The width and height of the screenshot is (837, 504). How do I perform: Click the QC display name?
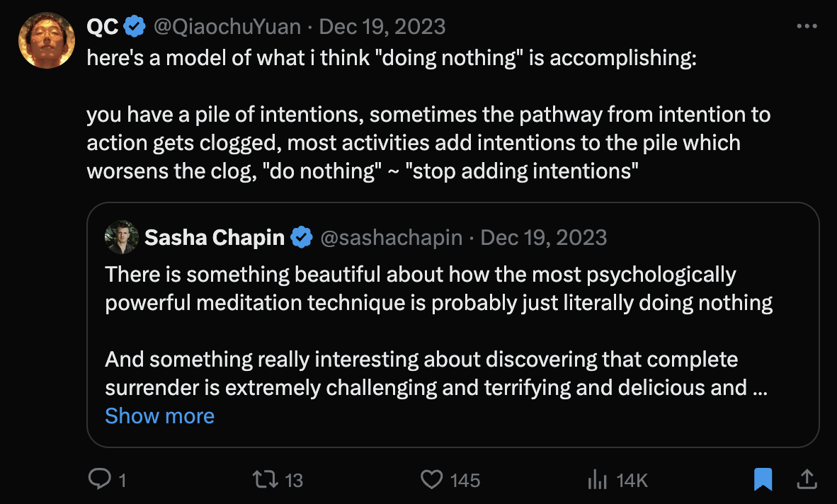tap(102, 27)
